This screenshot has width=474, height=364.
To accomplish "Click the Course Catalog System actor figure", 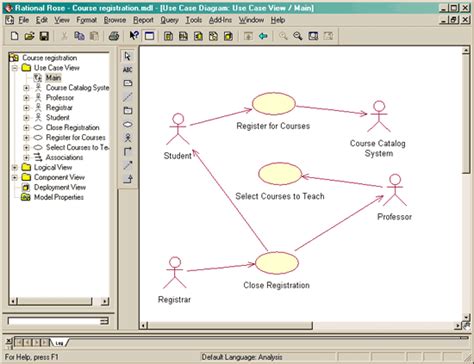I will click(x=379, y=116).
